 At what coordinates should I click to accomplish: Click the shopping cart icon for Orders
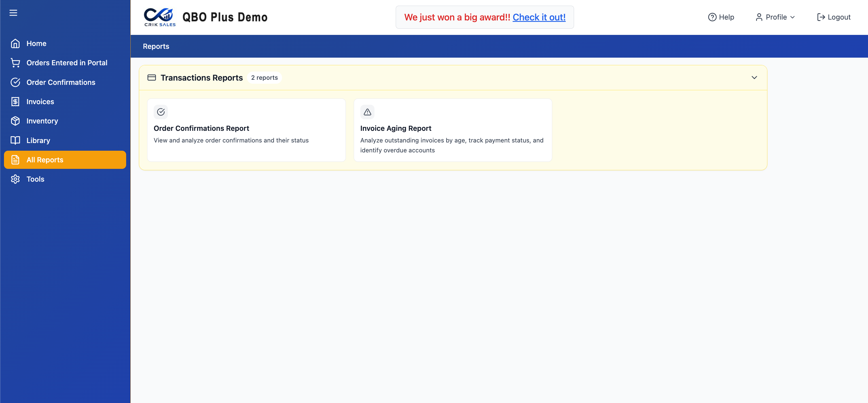pos(15,63)
